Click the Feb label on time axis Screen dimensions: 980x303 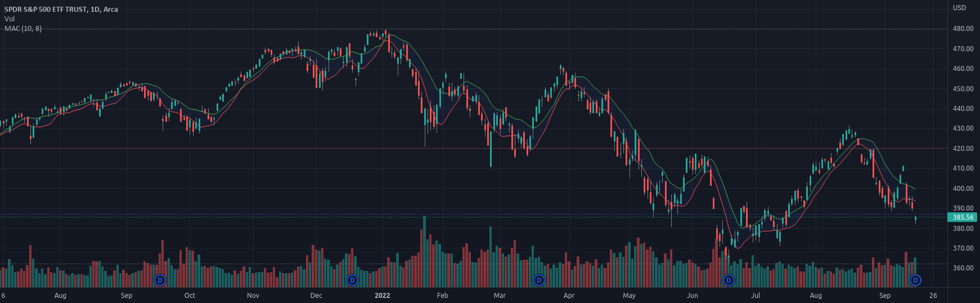[443, 296]
